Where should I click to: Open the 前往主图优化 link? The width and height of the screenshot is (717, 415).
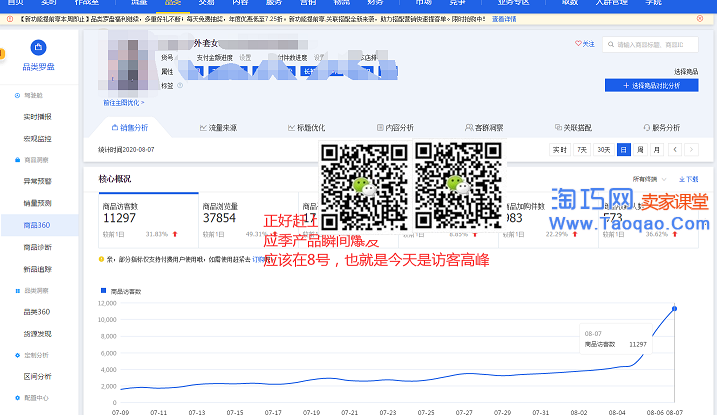123,103
